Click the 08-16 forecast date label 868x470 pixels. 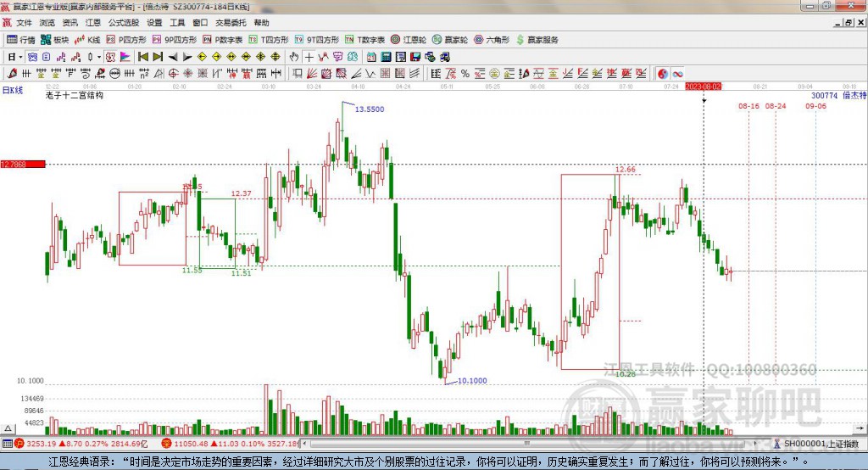tap(748, 106)
